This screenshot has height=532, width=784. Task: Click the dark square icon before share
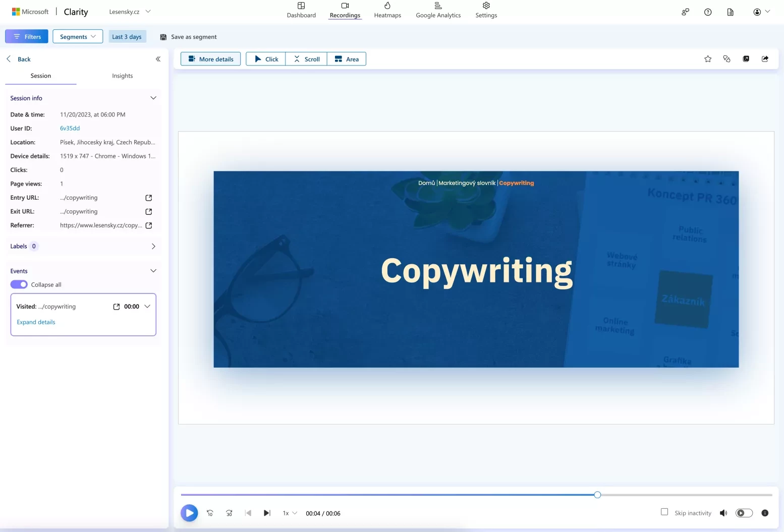(x=746, y=59)
